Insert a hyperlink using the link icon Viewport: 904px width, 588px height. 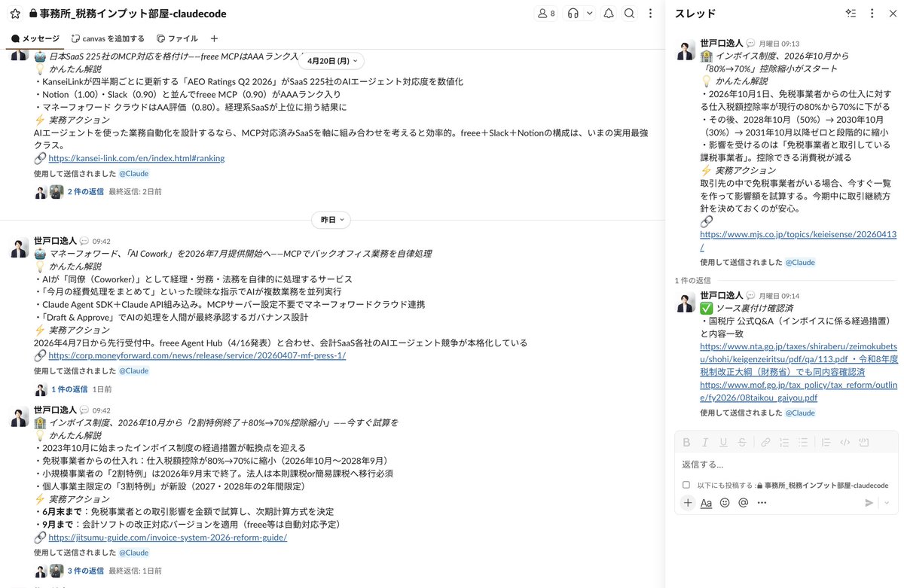pos(765,442)
